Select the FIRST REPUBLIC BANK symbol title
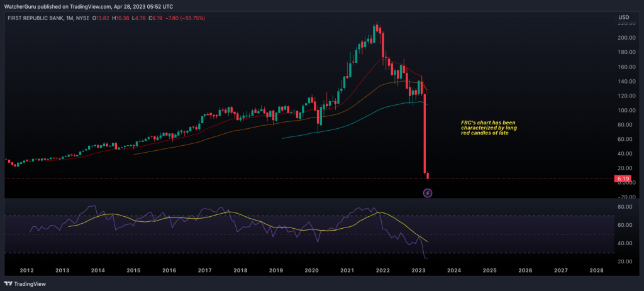 (33, 18)
